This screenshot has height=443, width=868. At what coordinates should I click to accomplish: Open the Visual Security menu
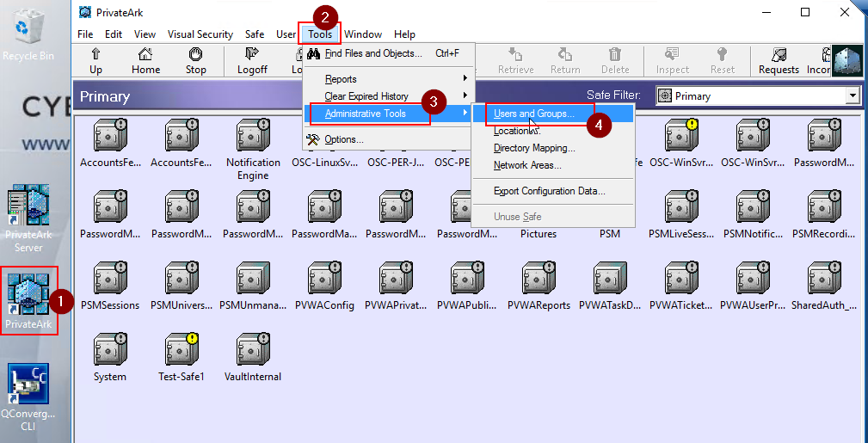[x=200, y=34]
